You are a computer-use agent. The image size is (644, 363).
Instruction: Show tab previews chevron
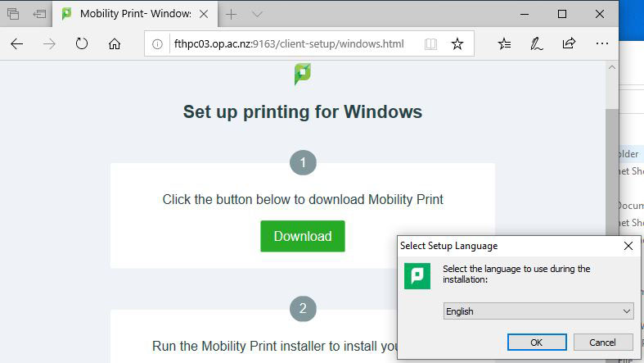point(257,15)
